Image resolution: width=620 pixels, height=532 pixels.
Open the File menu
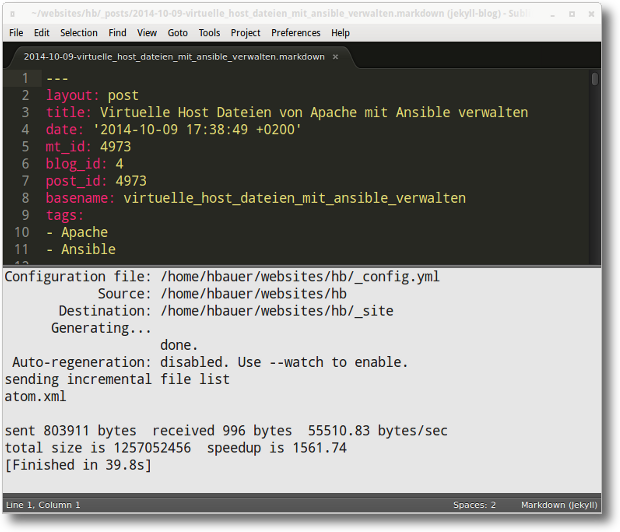pyautogui.click(x=16, y=33)
